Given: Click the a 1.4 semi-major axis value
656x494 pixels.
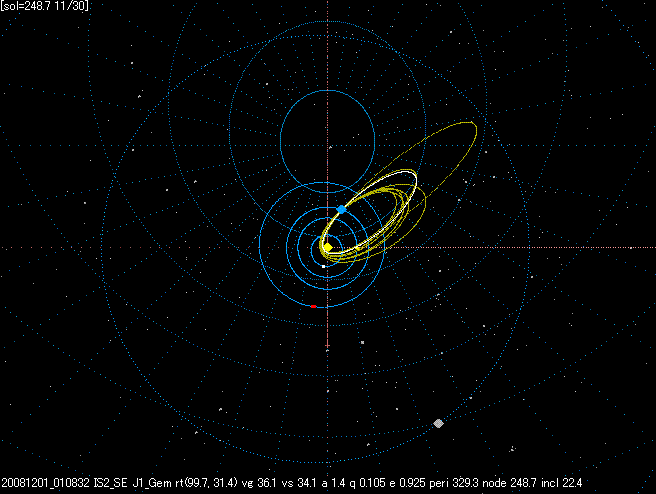Looking at the screenshot, I should tap(333, 483).
